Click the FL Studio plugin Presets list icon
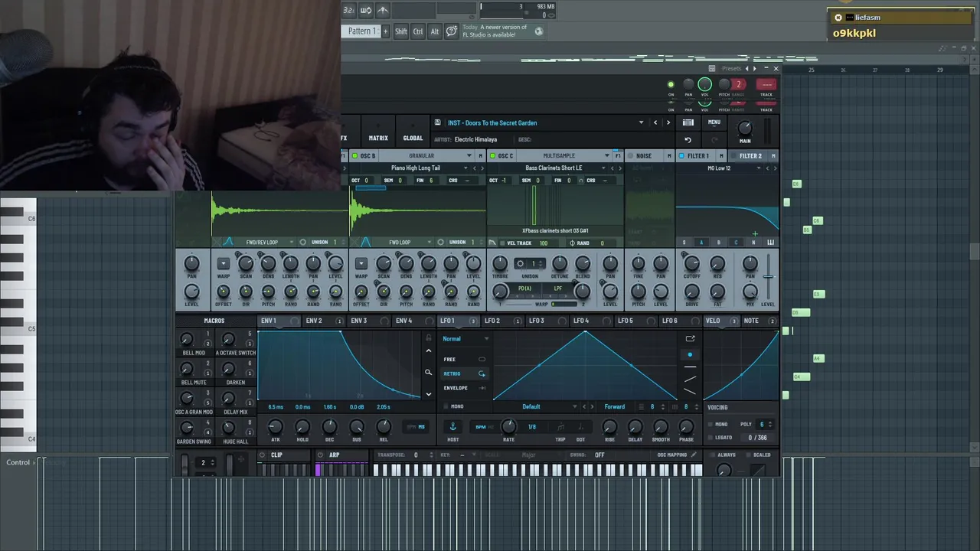980x551 pixels. (711, 68)
